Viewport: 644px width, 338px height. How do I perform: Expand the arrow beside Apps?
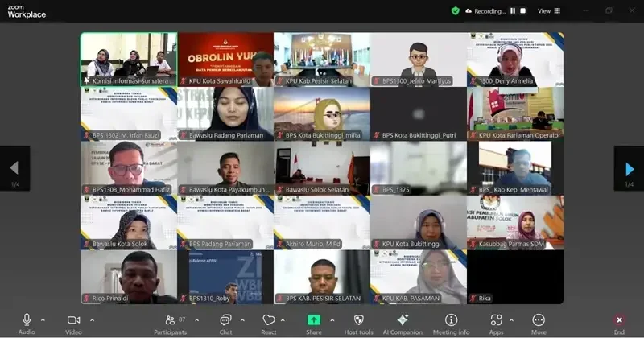(511, 320)
